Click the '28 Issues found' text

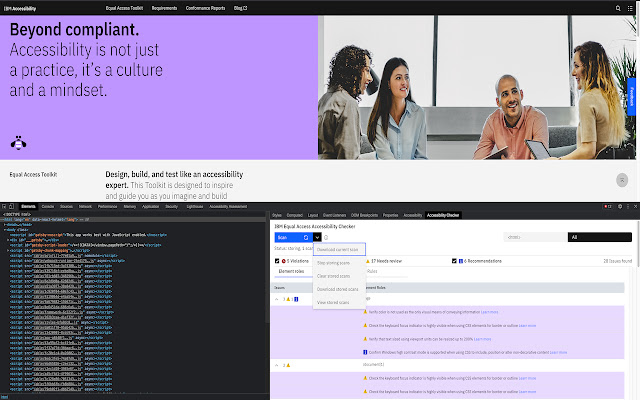coord(618,261)
